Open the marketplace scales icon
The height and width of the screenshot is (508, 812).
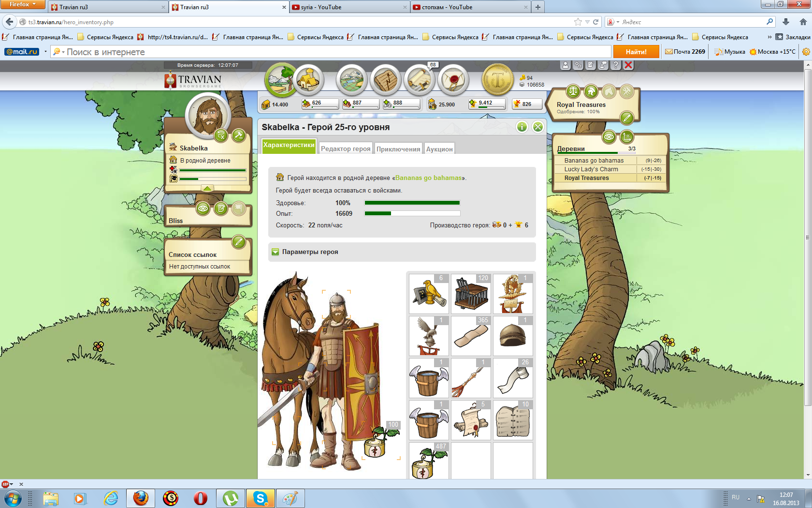[x=573, y=91]
